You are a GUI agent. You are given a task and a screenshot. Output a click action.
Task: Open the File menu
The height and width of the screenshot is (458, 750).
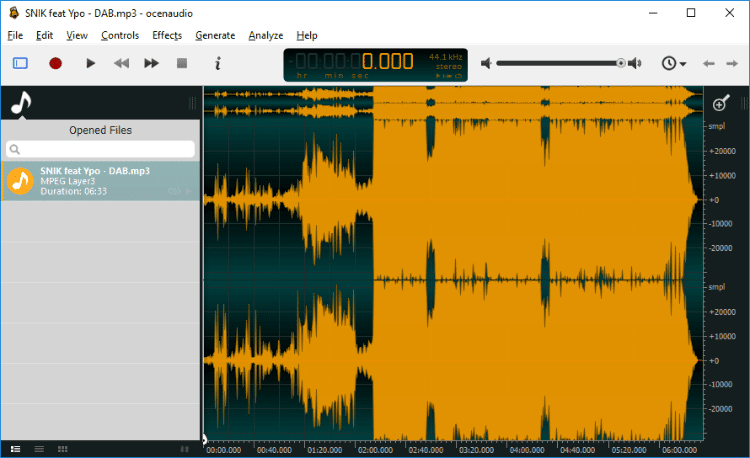click(15, 35)
